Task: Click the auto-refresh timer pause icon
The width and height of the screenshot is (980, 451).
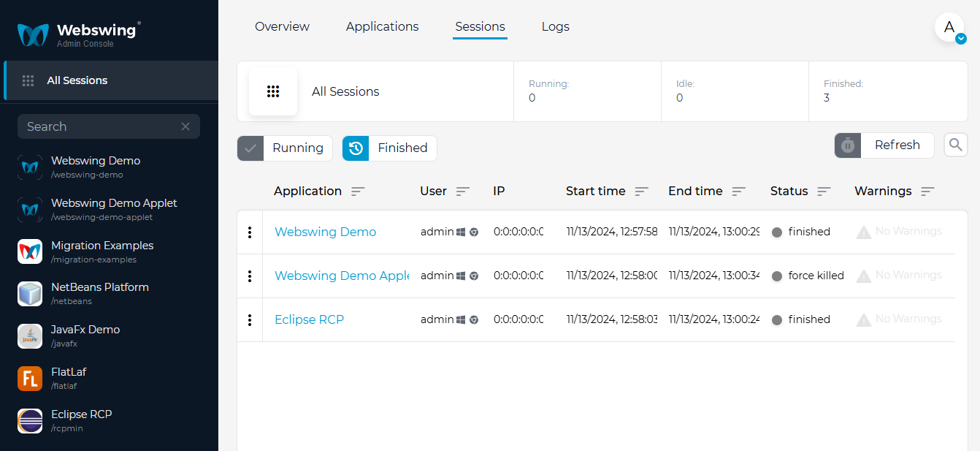Action: pyautogui.click(x=848, y=145)
